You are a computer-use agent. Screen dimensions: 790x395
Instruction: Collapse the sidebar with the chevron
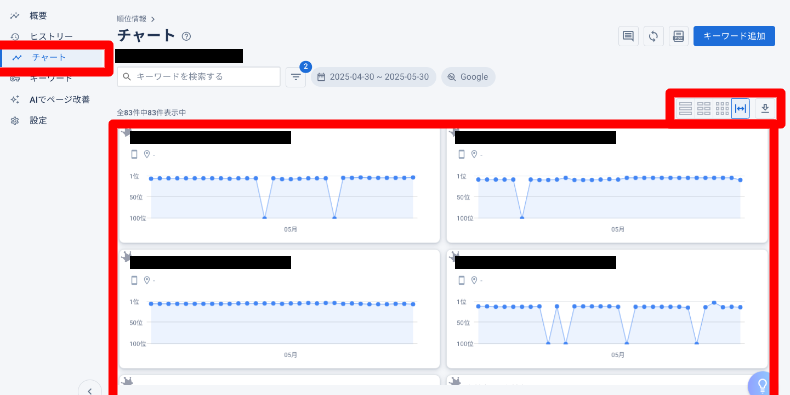(x=90, y=390)
